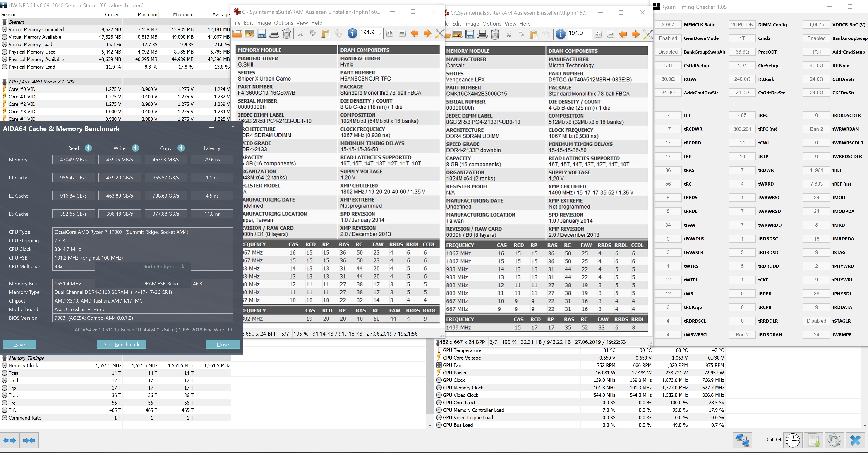Screen dimensions: 868x453
Task: Click the open-folder icon in the G.Skill IrfanView window
Action: 237,33
